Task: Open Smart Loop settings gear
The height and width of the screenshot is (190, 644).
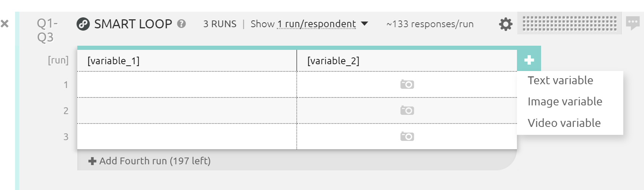Action: point(506,24)
